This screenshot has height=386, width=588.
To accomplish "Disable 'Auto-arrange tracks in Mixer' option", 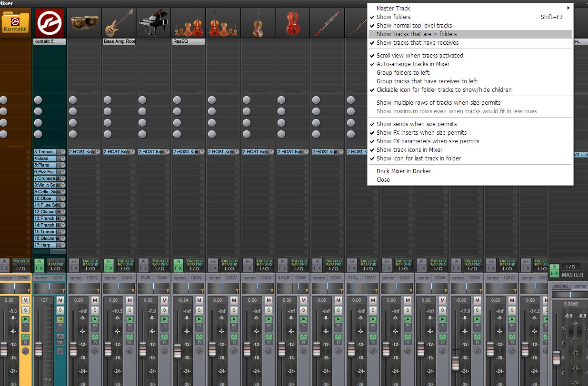I will tap(413, 64).
